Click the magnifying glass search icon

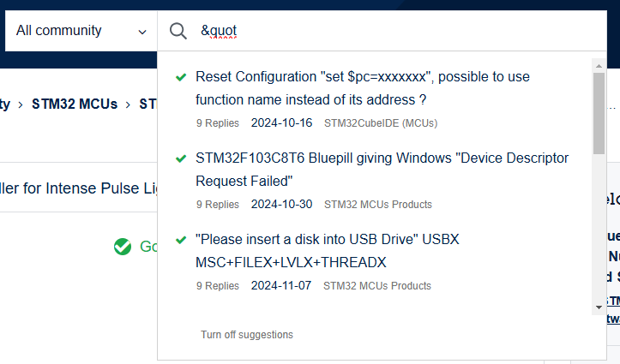tap(178, 31)
